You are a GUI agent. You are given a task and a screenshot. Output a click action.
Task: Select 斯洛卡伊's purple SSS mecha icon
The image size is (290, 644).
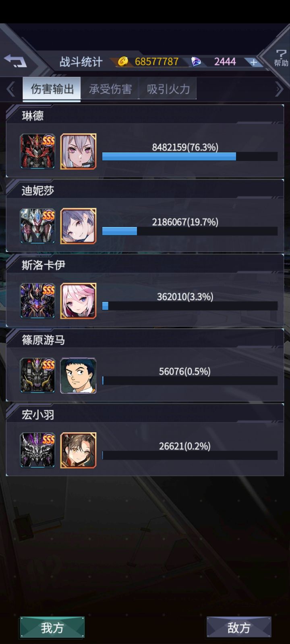(x=38, y=301)
